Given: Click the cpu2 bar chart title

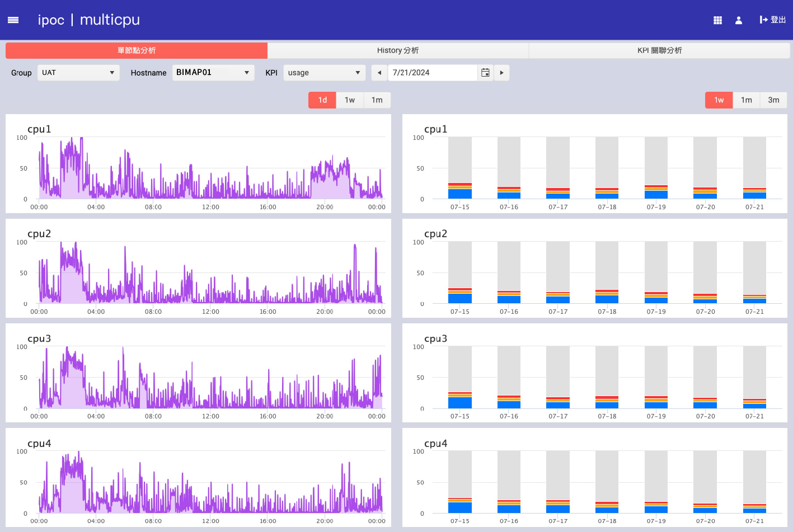Looking at the screenshot, I should click(x=436, y=234).
